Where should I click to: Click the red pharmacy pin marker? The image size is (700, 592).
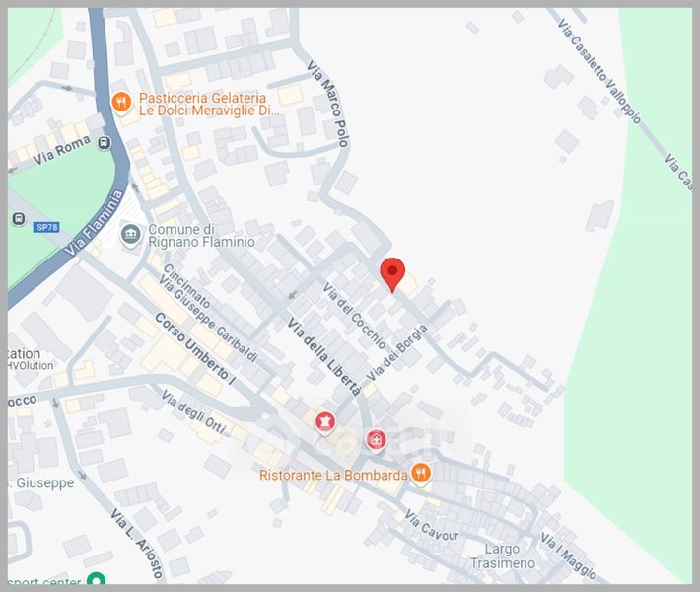click(376, 439)
